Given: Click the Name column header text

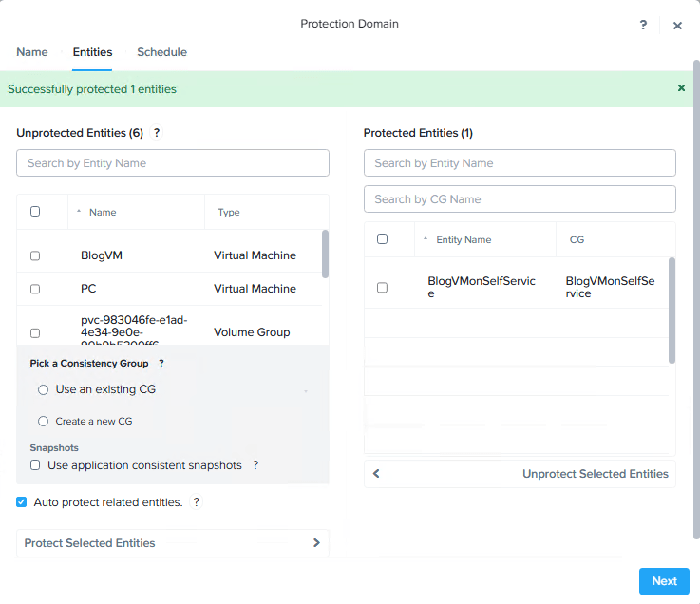Looking at the screenshot, I should pyautogui.click(x=103, y=212).
